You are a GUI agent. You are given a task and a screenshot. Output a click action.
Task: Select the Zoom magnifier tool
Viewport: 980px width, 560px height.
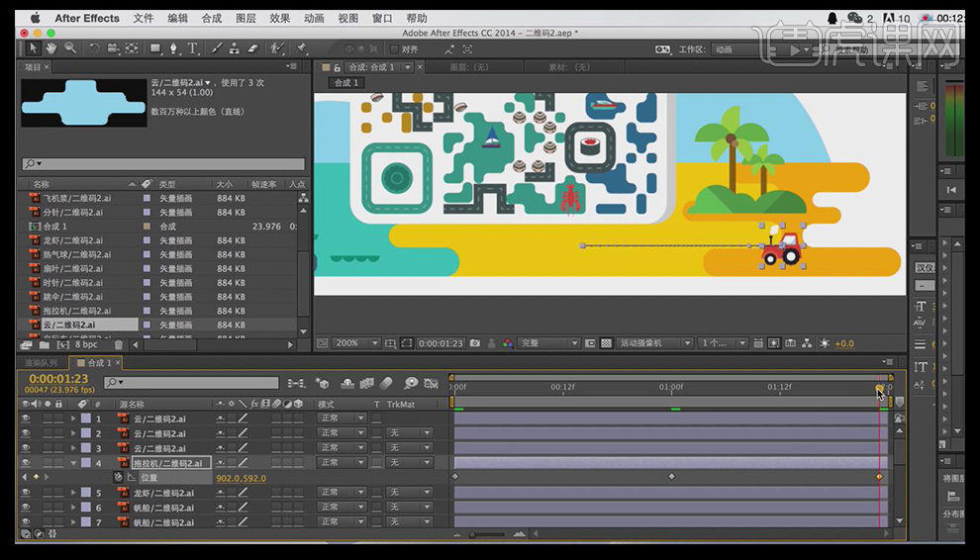click(69, 48)
